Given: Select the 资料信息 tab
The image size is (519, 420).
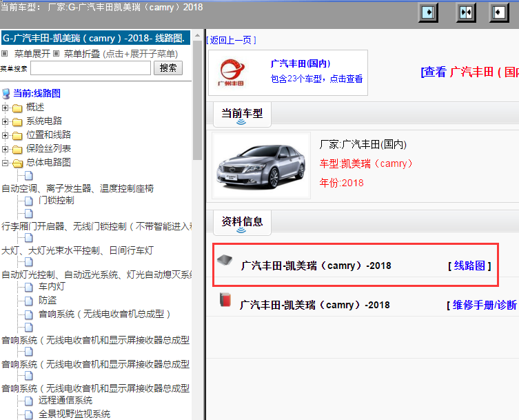Looking at the screenshot, I should (242, 222).
